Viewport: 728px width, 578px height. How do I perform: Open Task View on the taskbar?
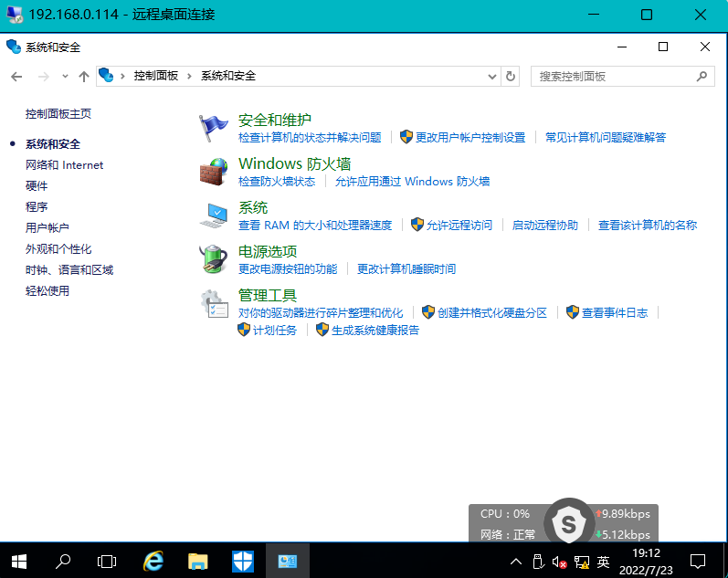[107, 562]
